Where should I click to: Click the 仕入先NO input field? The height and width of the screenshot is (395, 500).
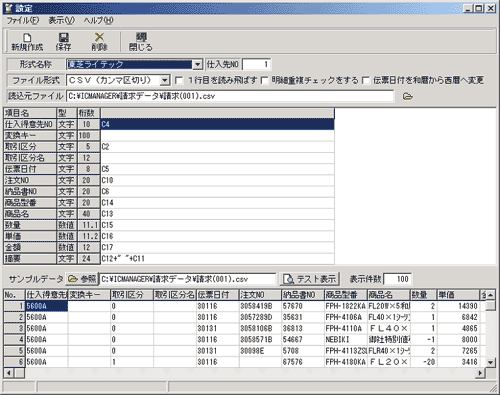[256, 64]
